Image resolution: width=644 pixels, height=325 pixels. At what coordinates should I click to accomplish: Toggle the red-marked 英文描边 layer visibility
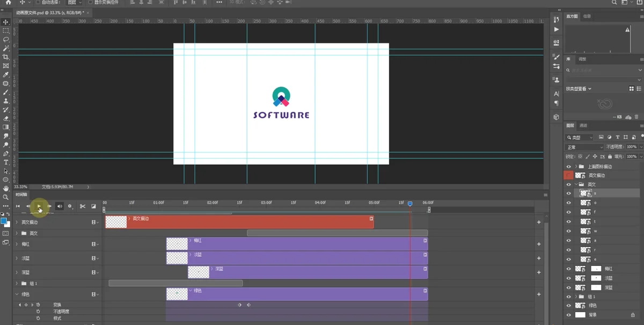pyautogui.click(x=569, y=176)
